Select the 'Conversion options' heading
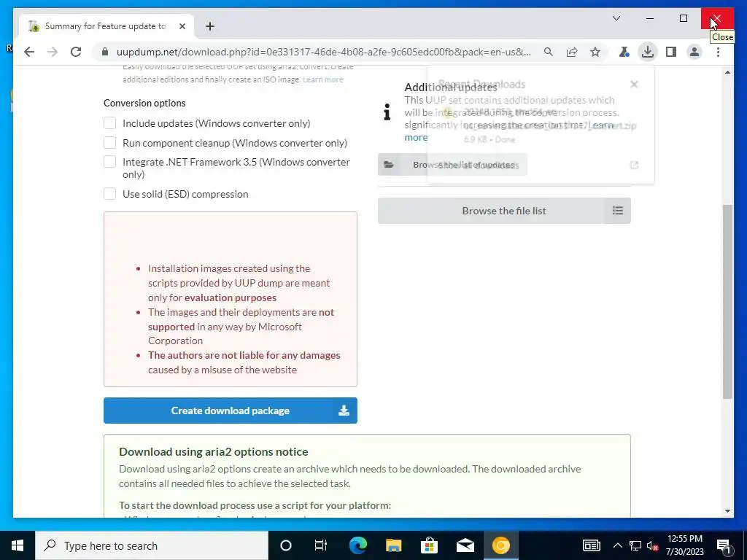The image size is (747, 560). (144, 103)
